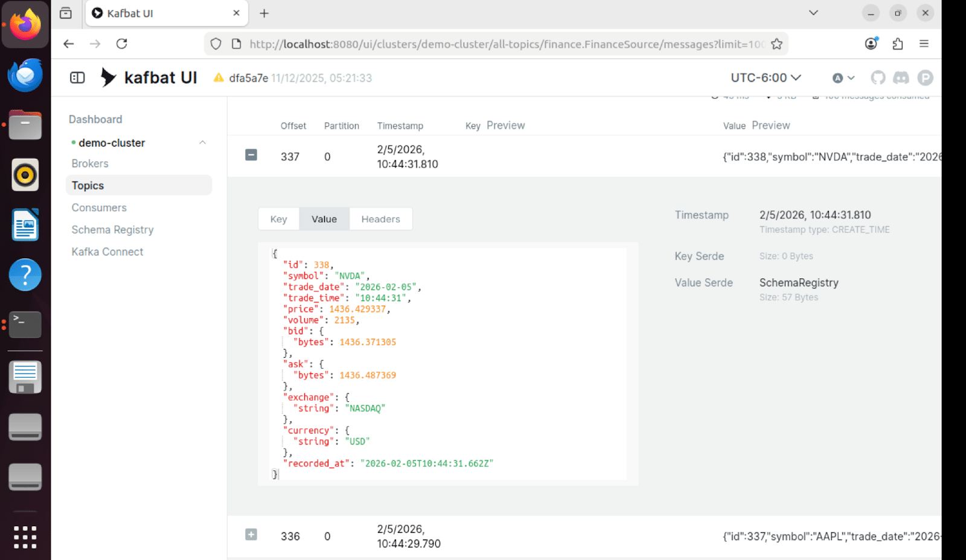Collapse the sidebar using the panel toggle icon

[76, 77]
